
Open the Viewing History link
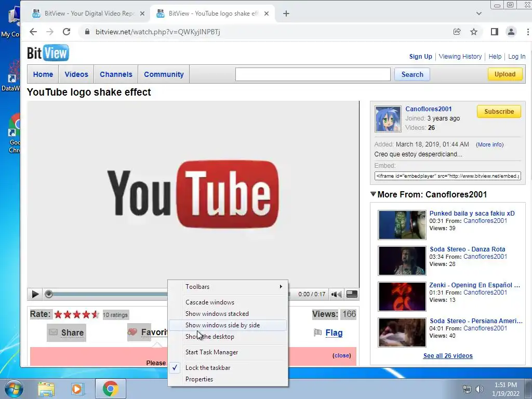460,57
